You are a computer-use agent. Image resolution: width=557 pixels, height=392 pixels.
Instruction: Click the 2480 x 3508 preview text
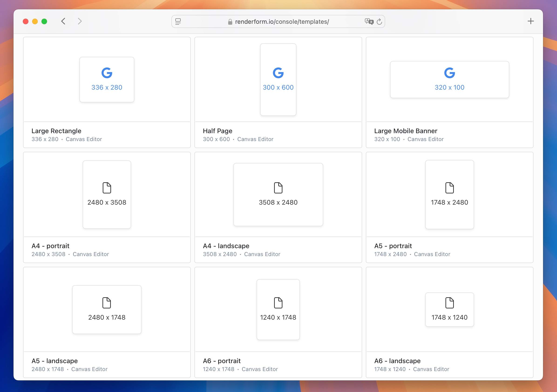[x=107, y=202]
